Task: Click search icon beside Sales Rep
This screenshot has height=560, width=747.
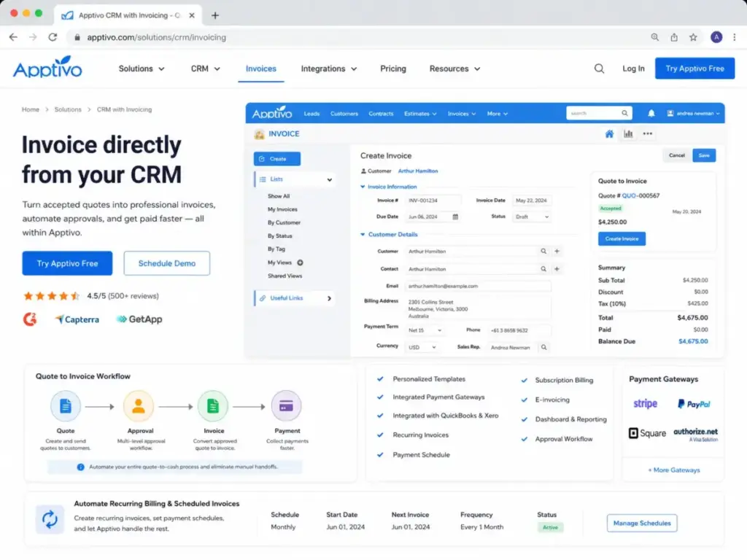Action: click(543, 348)
